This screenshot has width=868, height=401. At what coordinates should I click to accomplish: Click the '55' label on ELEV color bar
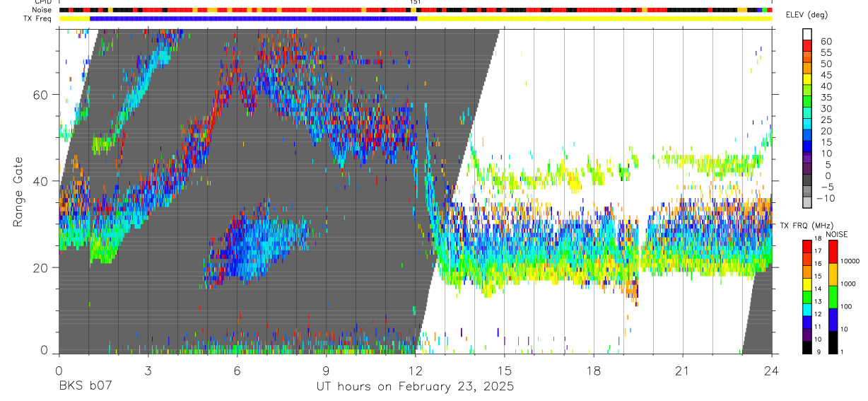(826, 52)
